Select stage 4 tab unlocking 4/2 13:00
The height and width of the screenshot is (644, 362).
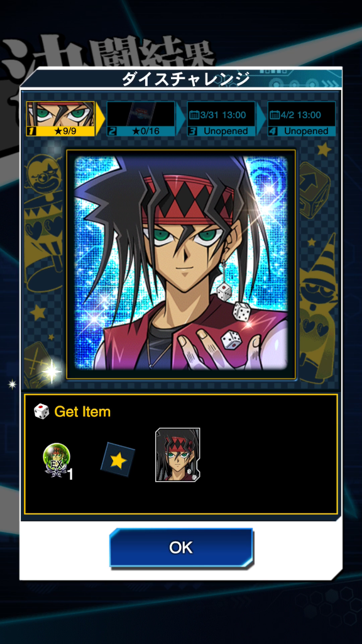(x=302, y=119)
